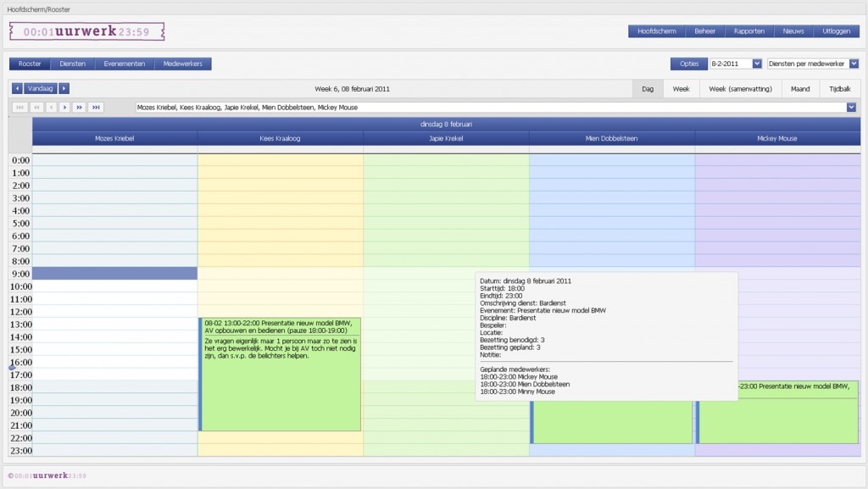Click the employee names list field
This screenshot has width=868, height=489.
click(491, 108)
